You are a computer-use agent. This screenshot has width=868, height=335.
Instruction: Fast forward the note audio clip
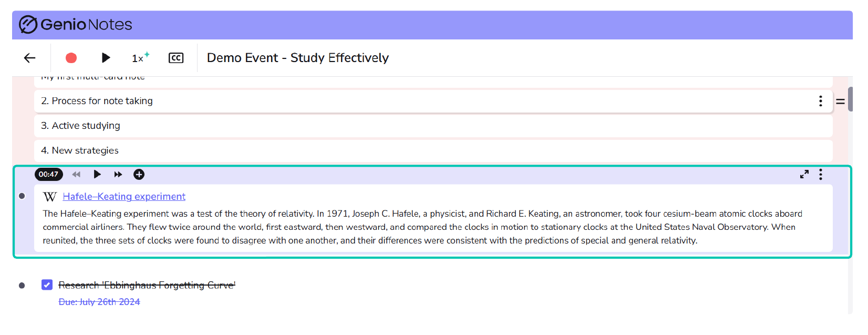click(118, 174)
